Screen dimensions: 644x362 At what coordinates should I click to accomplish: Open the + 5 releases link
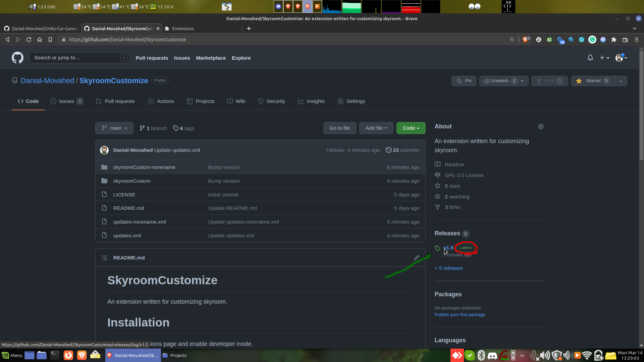(x=449, y=268)
